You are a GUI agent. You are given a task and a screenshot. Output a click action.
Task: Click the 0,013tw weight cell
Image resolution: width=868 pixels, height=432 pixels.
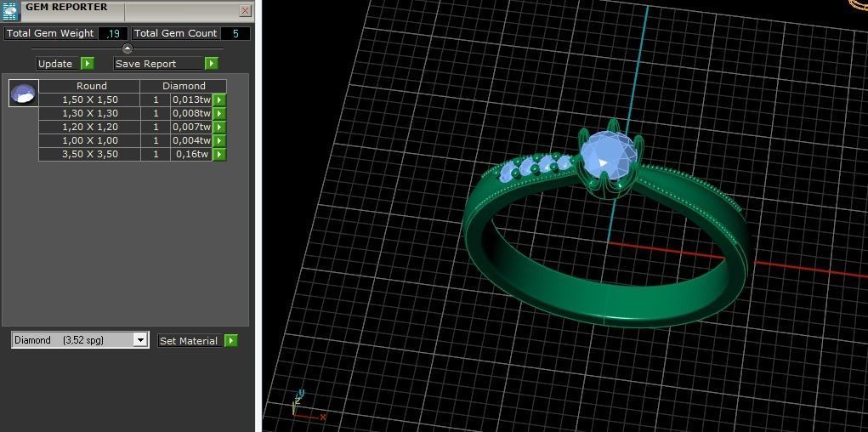[x=191, y=99]
